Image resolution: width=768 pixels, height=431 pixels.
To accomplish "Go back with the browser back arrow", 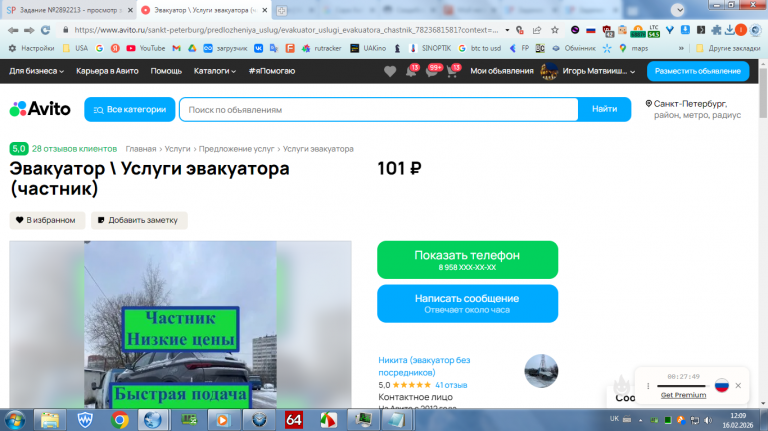I will click(x=13, y=30).
